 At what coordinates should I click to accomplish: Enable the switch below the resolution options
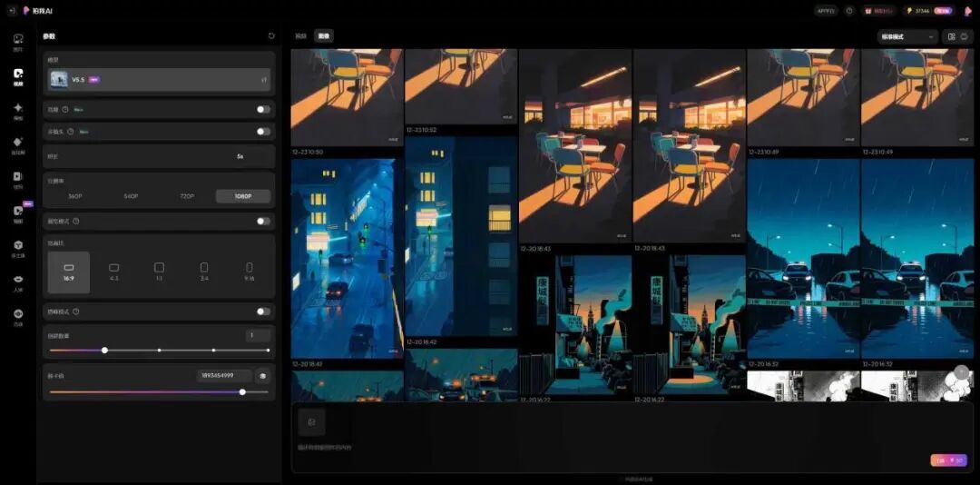264,221
